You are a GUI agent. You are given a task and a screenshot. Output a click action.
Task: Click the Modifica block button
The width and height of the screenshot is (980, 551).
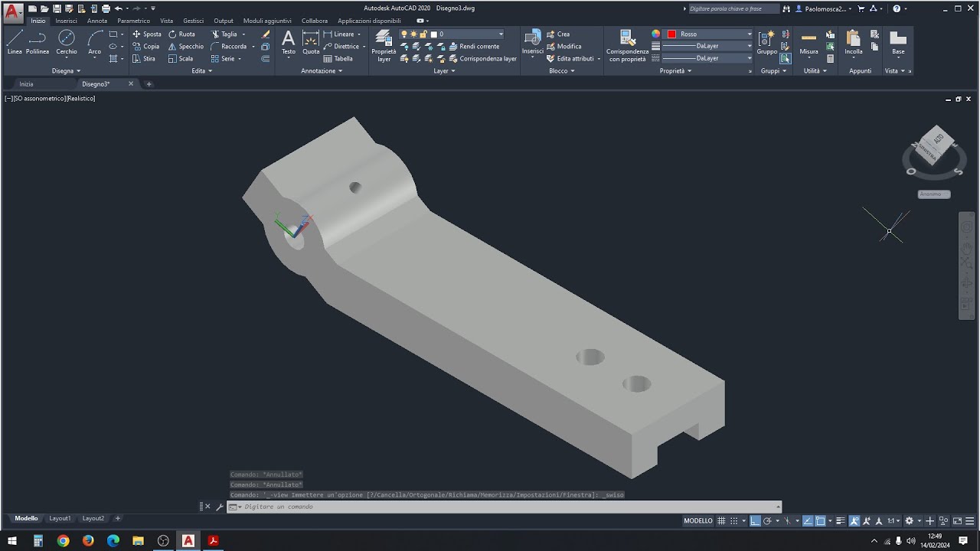[563, 47]
